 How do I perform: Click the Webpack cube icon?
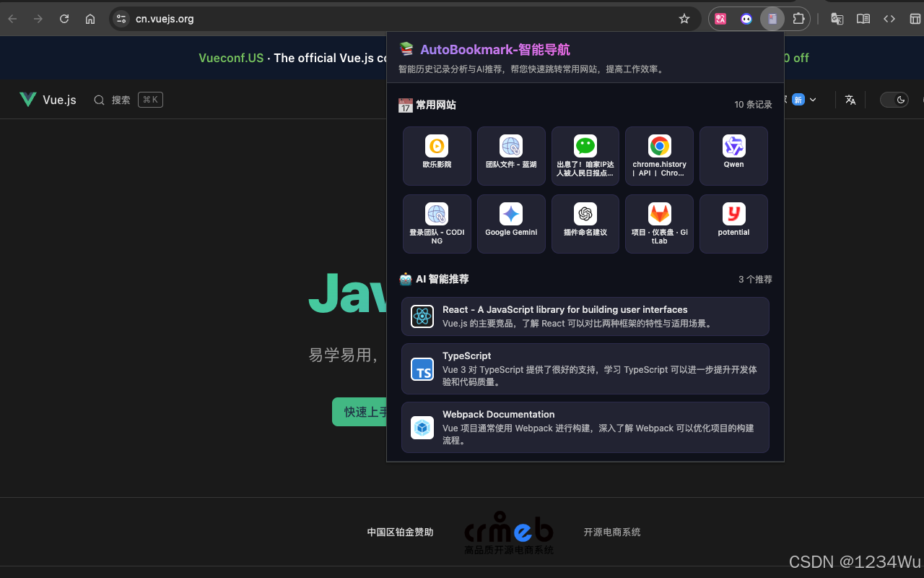click(422, 428)
